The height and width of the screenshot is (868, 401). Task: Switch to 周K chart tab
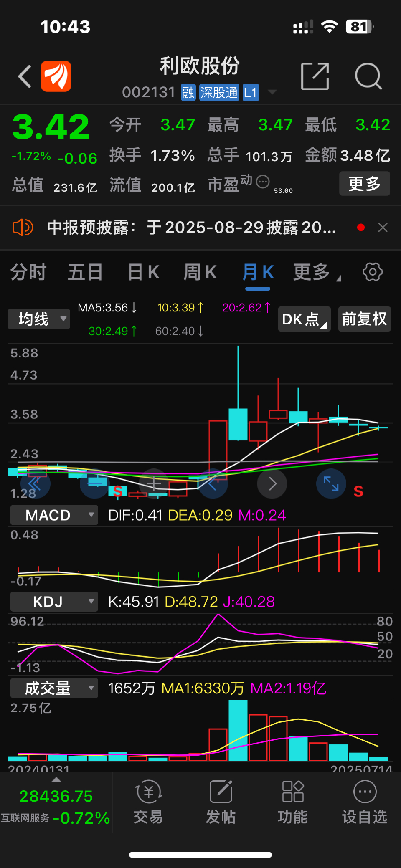[200, 272]
